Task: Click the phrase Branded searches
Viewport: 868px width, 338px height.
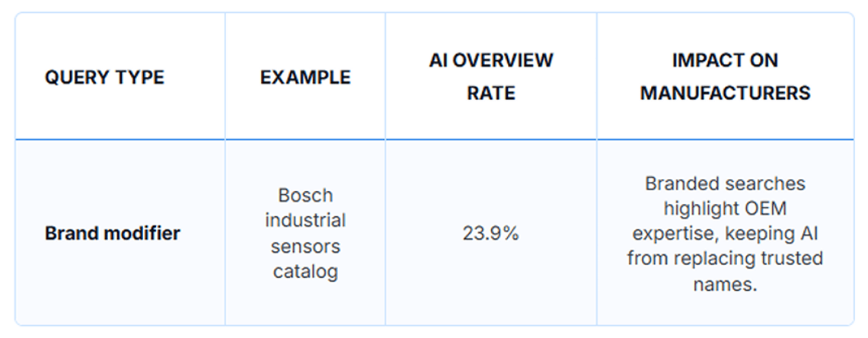Action: pos(725,183)
